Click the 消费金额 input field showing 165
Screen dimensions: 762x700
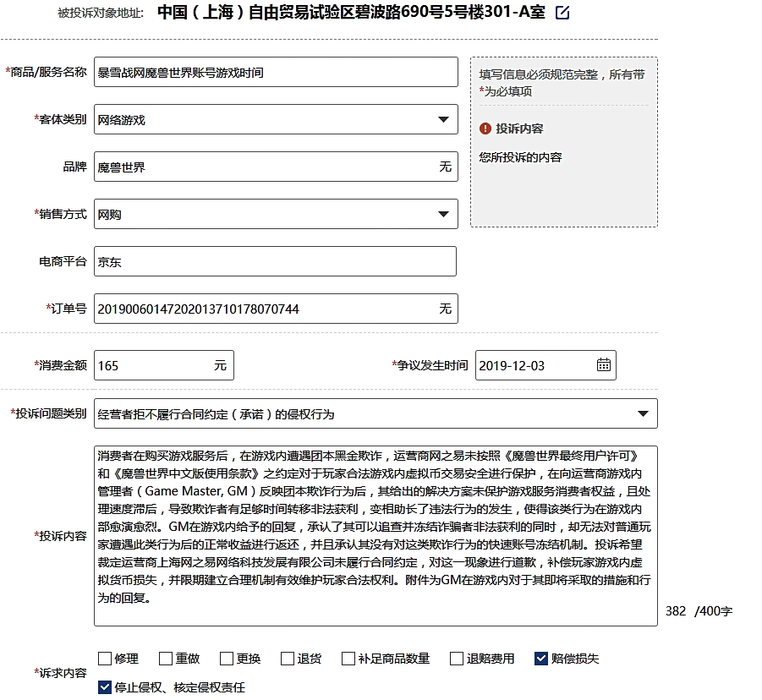[x=152, y=364]
